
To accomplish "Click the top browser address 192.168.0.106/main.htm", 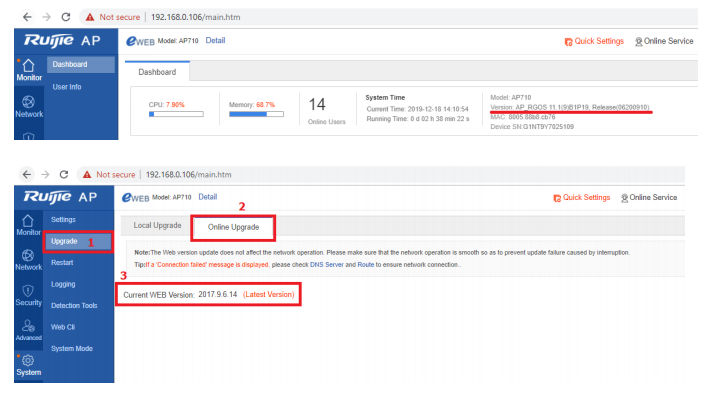I will pos(196,17).
